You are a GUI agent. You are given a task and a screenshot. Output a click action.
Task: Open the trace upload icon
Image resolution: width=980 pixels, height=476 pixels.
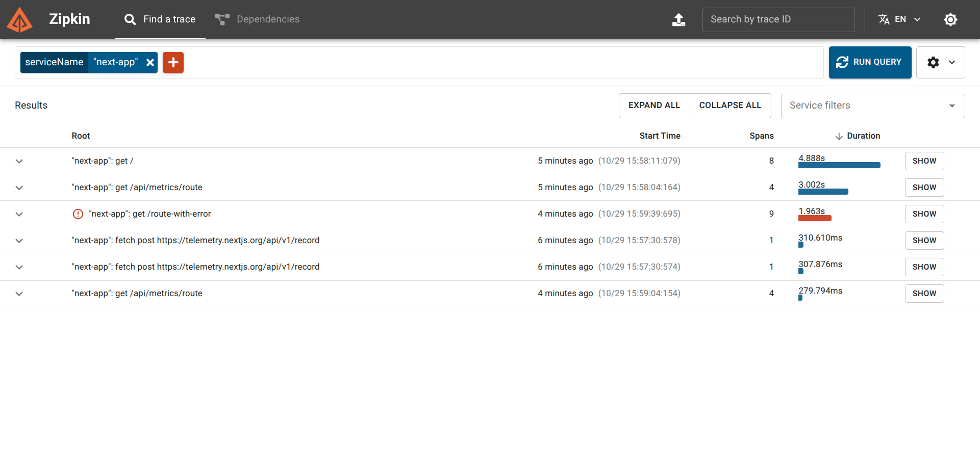[x=679, y=19]
